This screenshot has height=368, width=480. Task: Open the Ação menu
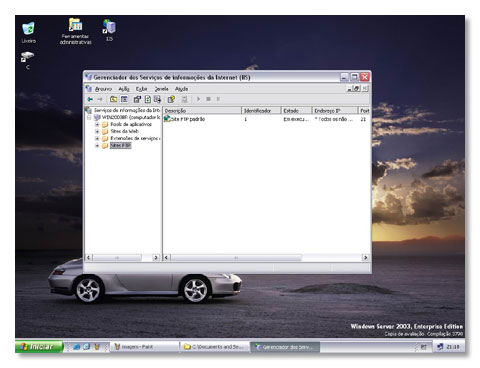124,89
